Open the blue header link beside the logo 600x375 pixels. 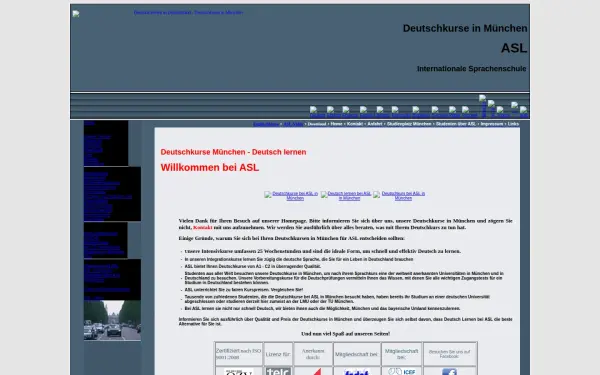point(188,13)
